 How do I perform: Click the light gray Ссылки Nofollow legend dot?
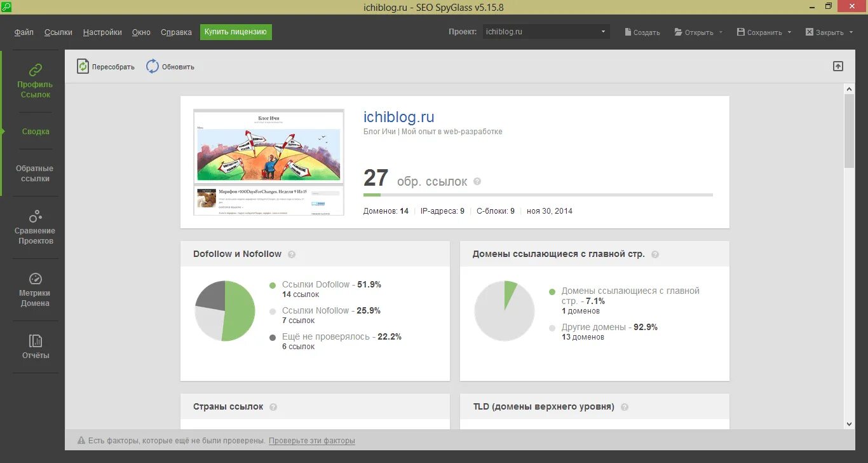(273, 312)
